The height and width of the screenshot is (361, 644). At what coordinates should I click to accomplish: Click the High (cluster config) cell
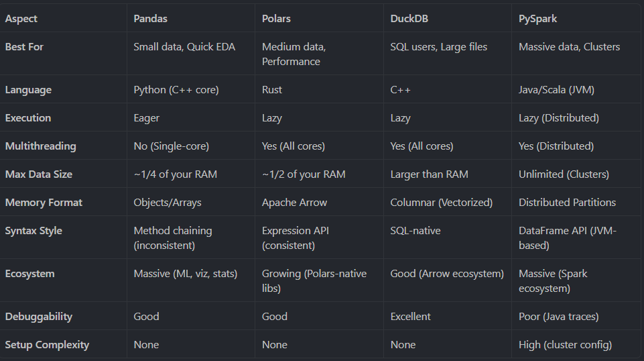coord(565,345)
